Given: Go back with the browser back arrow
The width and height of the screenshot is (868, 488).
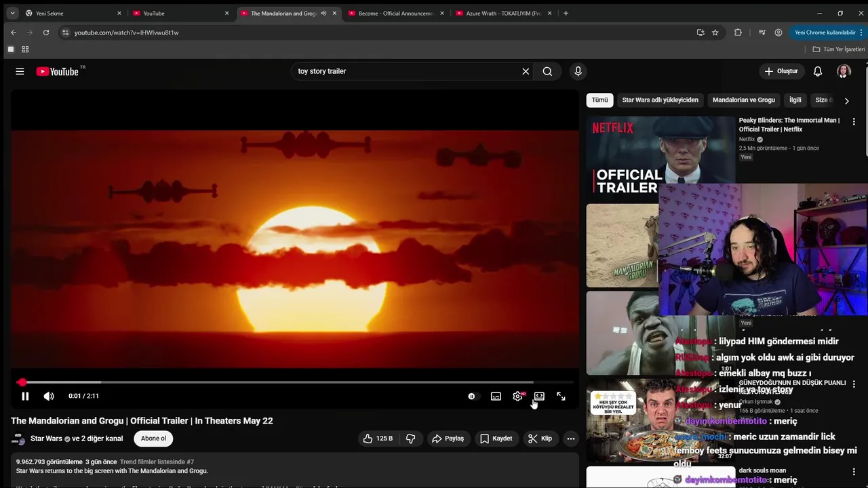Looking at the screenshot, I should [13, 33].
